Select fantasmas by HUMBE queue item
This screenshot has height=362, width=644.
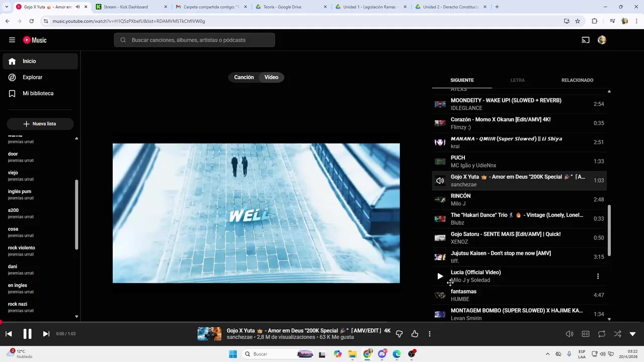[519, 295]
